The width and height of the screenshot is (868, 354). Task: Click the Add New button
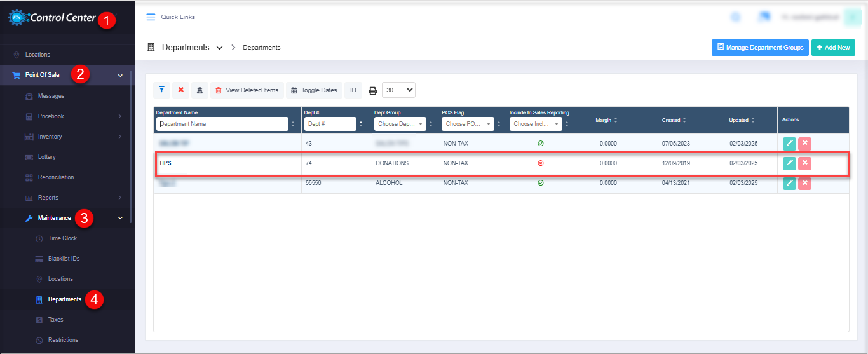coord(832,48)
